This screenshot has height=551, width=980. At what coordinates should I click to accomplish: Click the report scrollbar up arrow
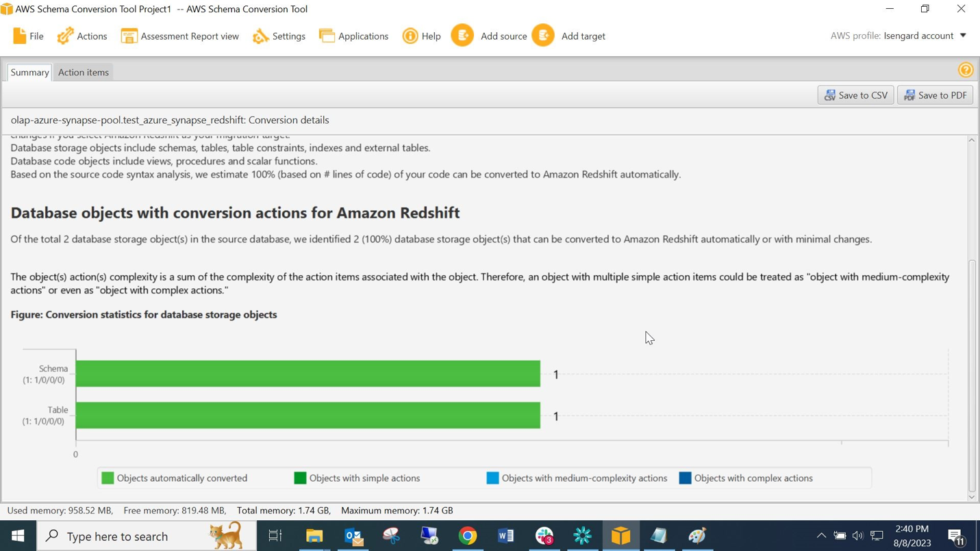972,140
